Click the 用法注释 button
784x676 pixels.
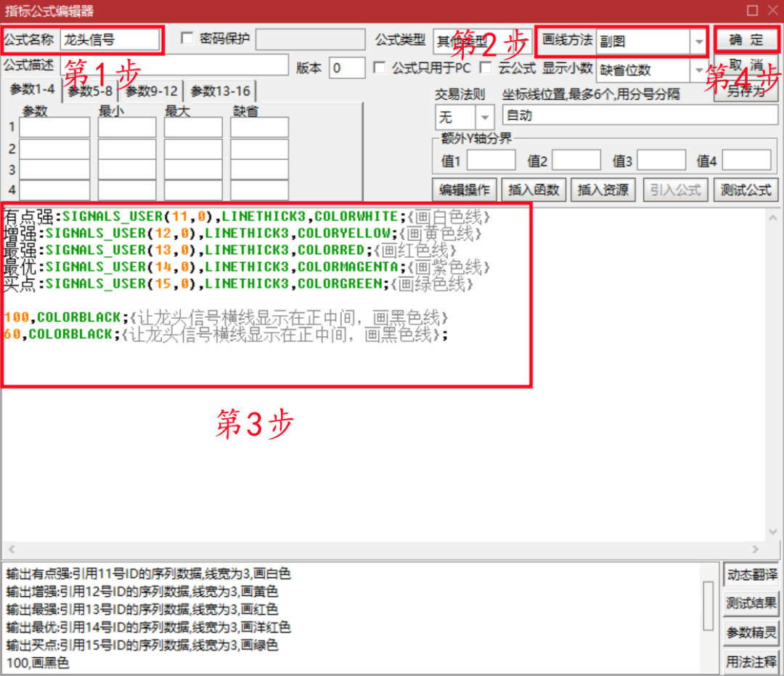tap(751, 662)
